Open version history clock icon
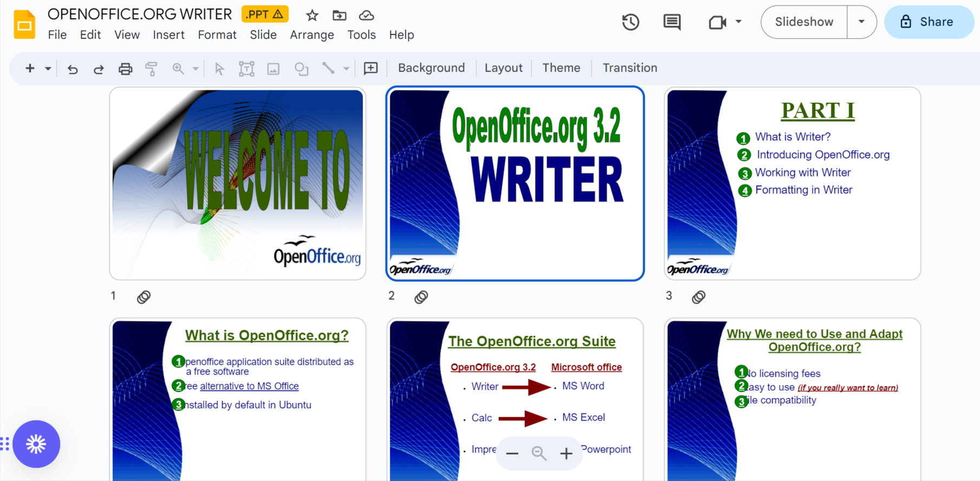 [x=631, y=22]
